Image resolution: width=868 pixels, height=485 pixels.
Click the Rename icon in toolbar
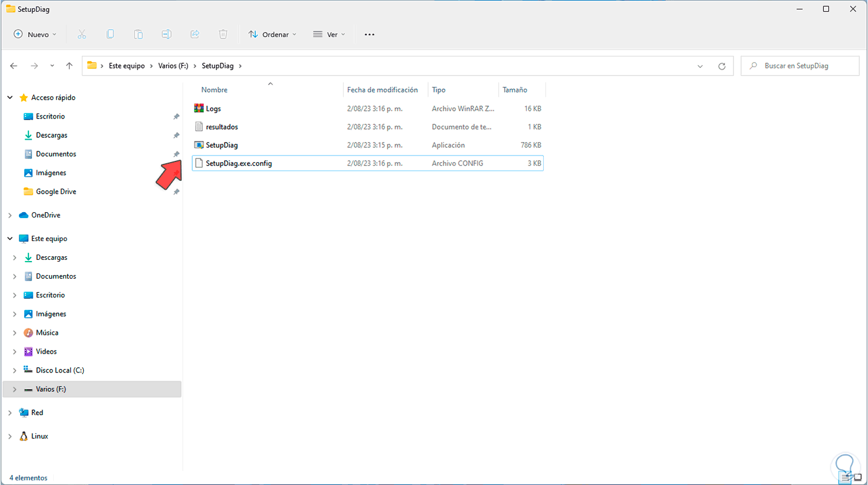[x=167, y=34]
